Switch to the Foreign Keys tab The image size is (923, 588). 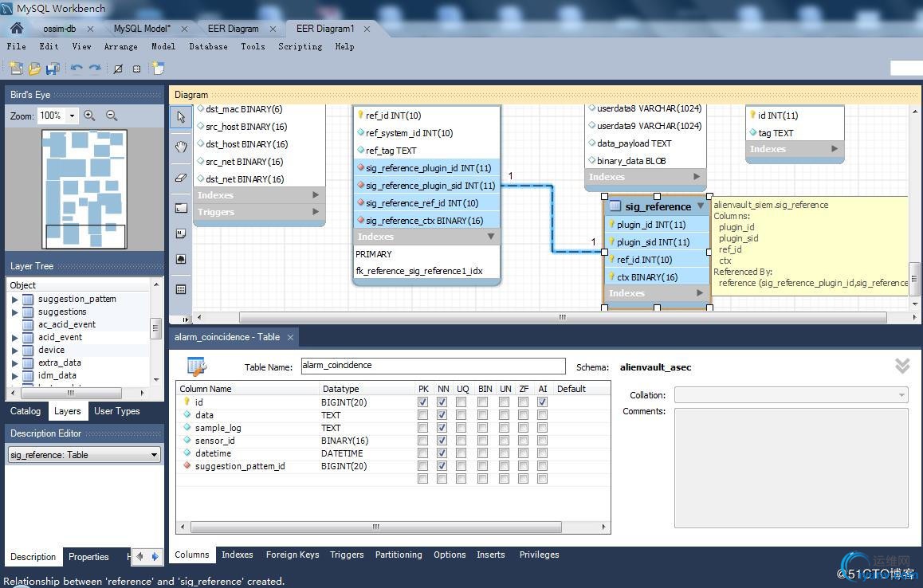(x=292, y=555)
